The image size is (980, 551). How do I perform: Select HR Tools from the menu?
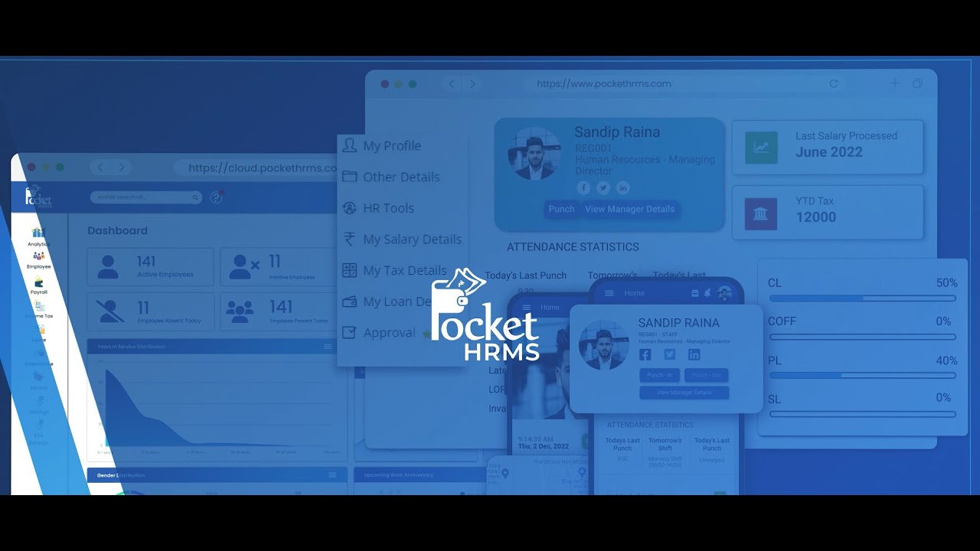coord(377,208)
